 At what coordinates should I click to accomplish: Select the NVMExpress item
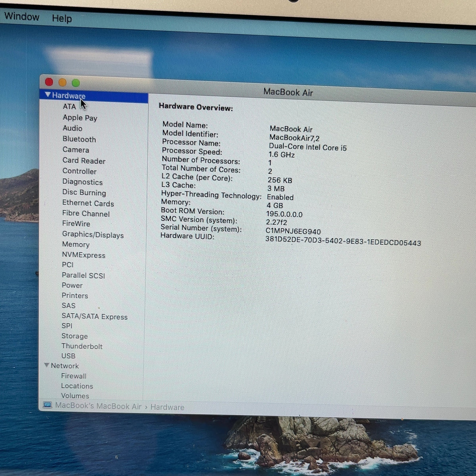[x=84, y=255]
